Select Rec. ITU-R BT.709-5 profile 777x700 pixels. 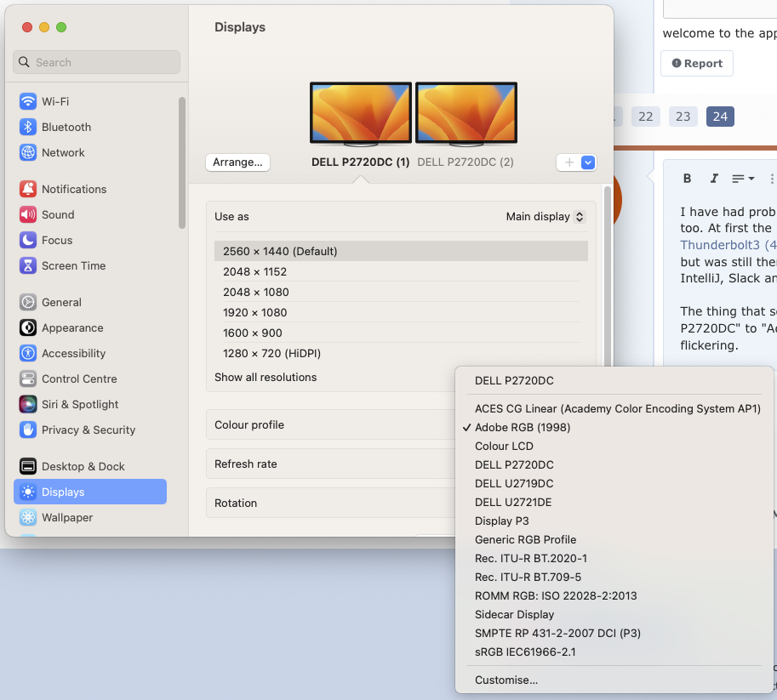click(x=614, y=578)
